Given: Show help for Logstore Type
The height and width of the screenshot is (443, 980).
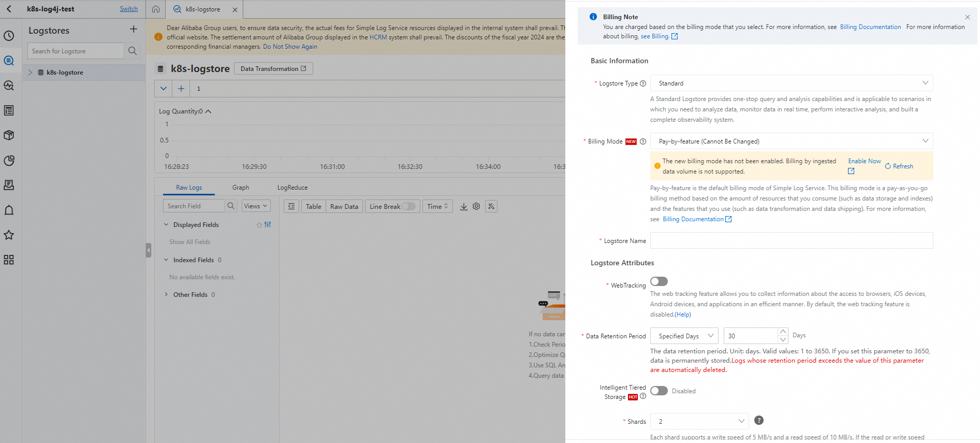Looking at the screenshot, I should coord(643,83).
